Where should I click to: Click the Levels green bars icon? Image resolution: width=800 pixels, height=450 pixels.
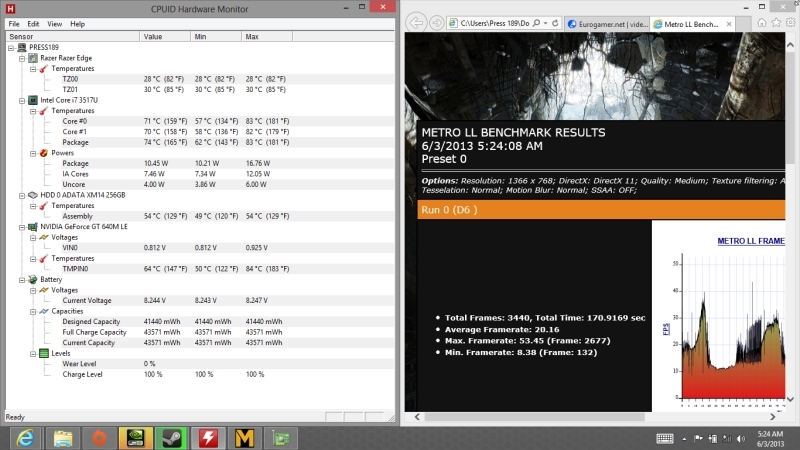point(44,353)
